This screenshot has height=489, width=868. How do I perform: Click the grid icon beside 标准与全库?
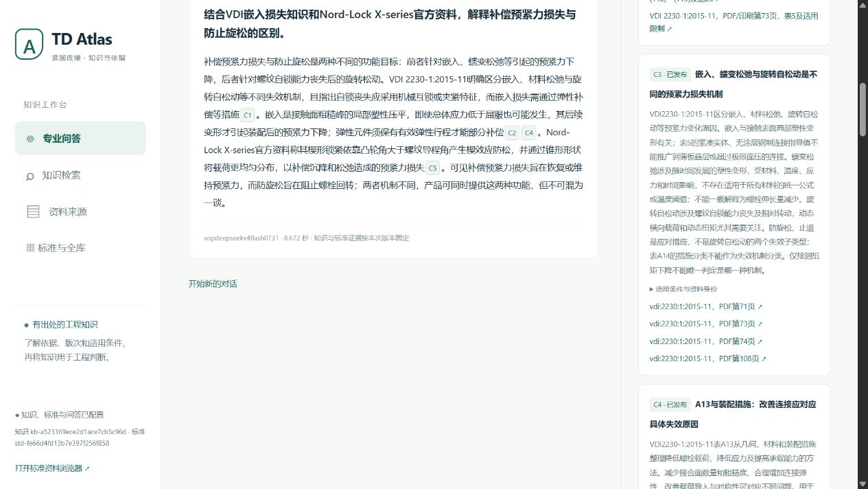(30, 248)
